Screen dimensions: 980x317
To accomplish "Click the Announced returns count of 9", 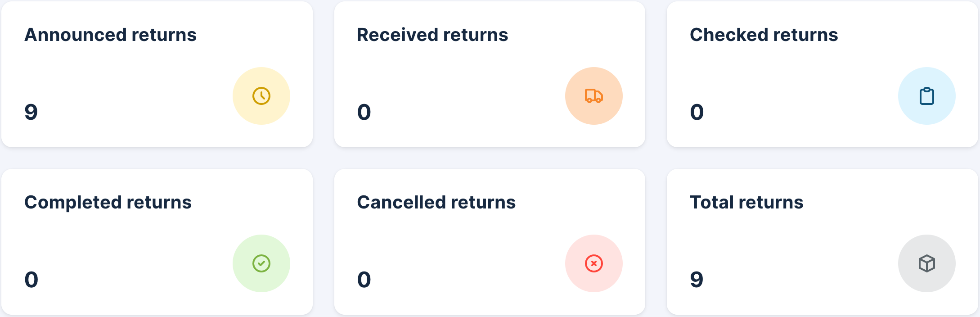I will point(31,112).
